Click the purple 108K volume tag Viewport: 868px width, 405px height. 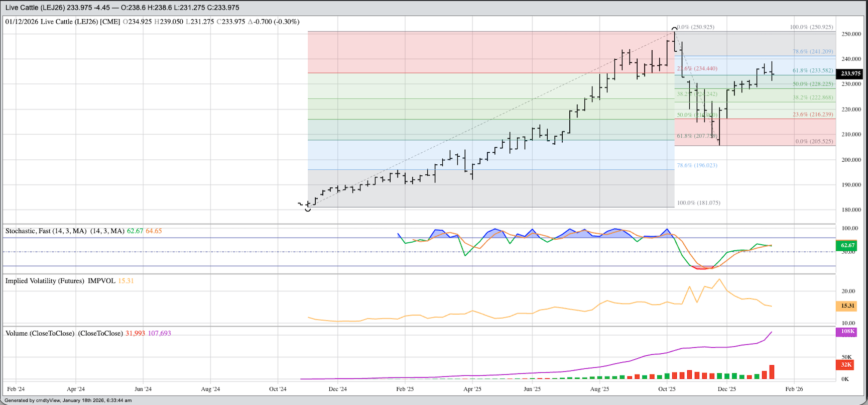847,332
